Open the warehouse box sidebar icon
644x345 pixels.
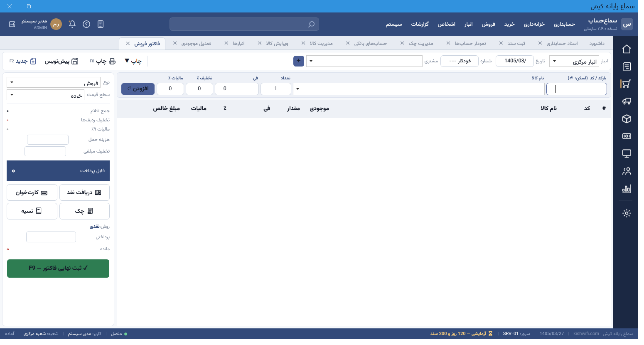(x=627, y=119)
